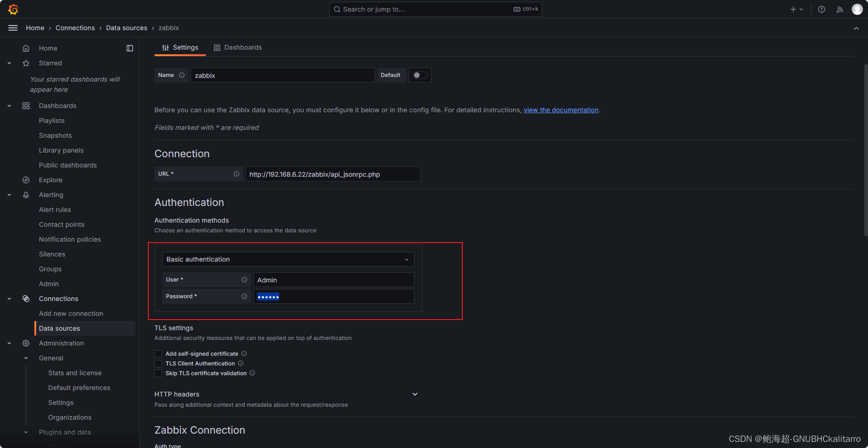Click the Name input field with zabbix
This screenshot has width=868, height=448.
click(x=282, y=75)
